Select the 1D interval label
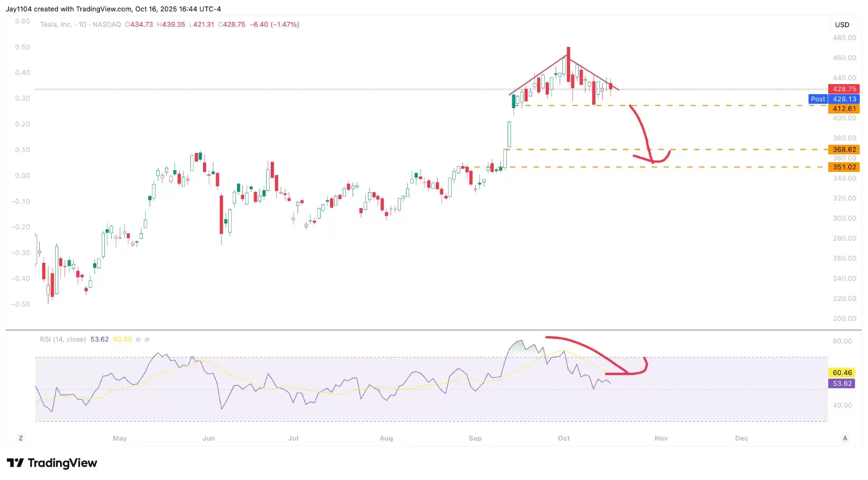Screen dimensions: 868x480 [x=82, y=24]
